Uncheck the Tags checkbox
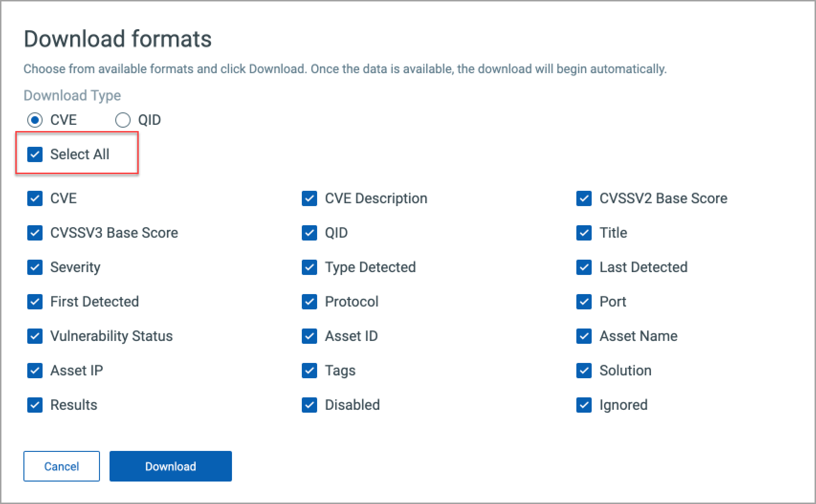816x504 pixels. coord(309,371)
